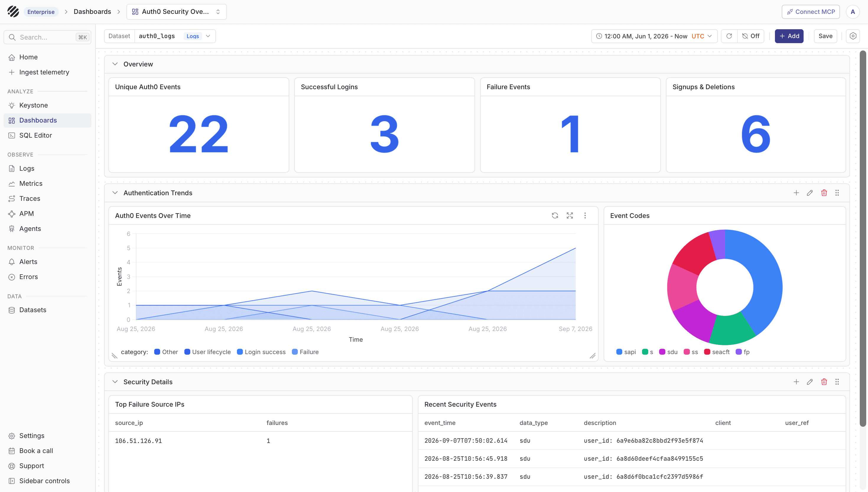Open the Metrics page
Screen dimensions: 868x492
pyautogui.click(x=47, y=183)
